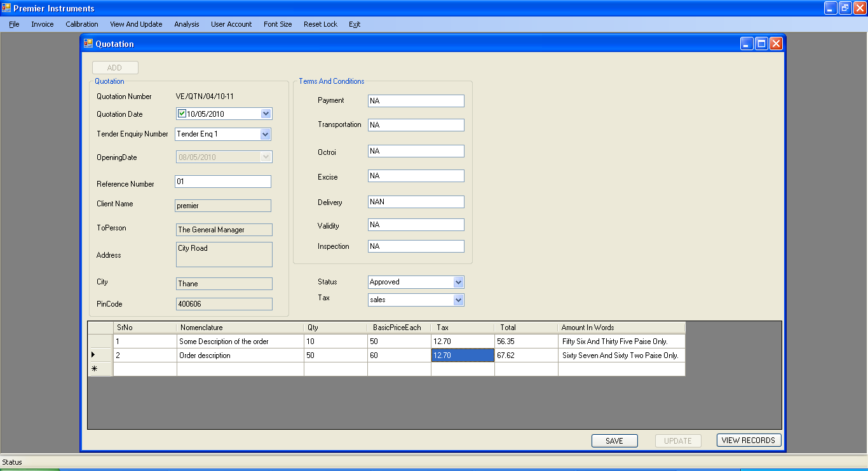Screen dimensions: 868x471
Task: Open the Invoice menu
Action: click(43, 24)
